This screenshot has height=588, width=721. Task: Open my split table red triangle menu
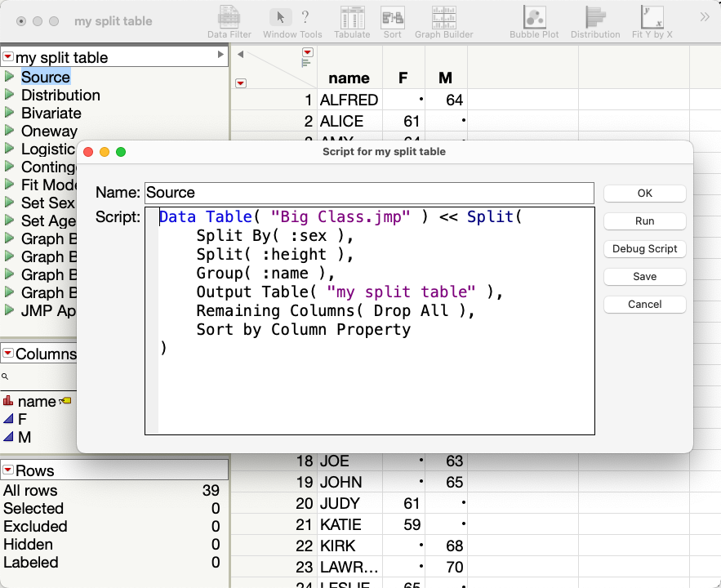pos(8,57)
